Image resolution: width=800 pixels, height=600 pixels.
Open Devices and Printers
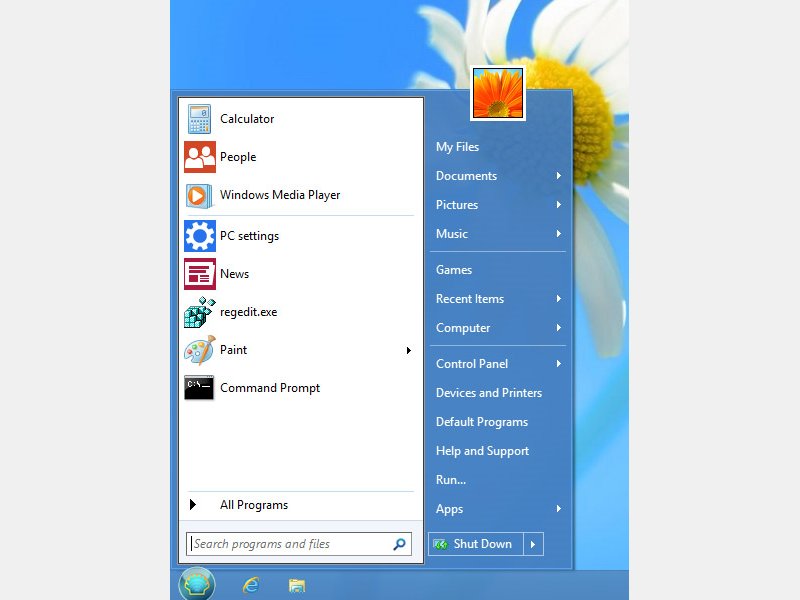pos(489,393)
